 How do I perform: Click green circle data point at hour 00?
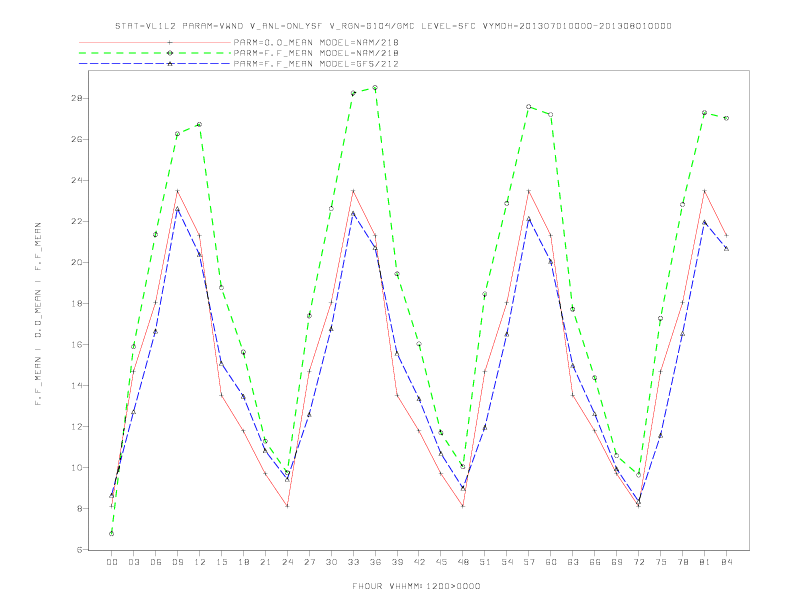pos(112,534)
